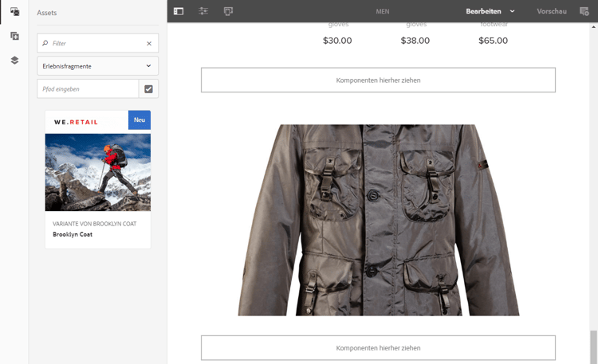Image resolution: width=598 pixels, height=364 pixels.
Task: Toggle the path checkbox button
Action: point(148,88)
